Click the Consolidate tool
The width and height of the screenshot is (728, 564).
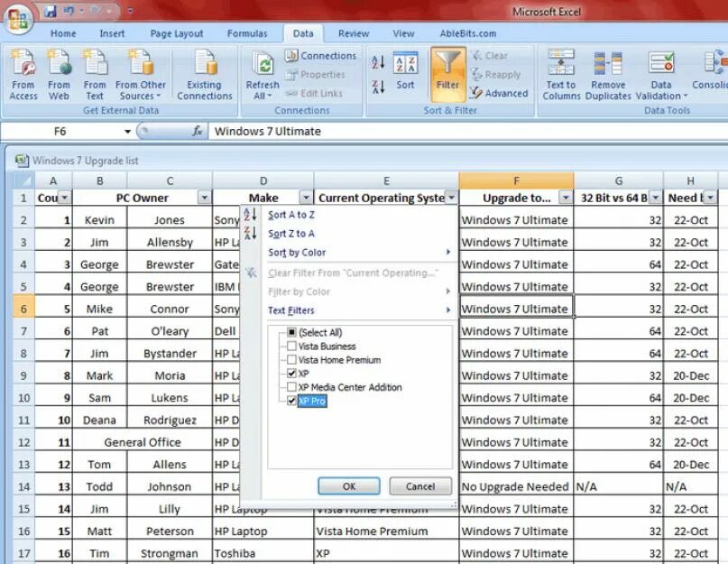coord(710,70)
